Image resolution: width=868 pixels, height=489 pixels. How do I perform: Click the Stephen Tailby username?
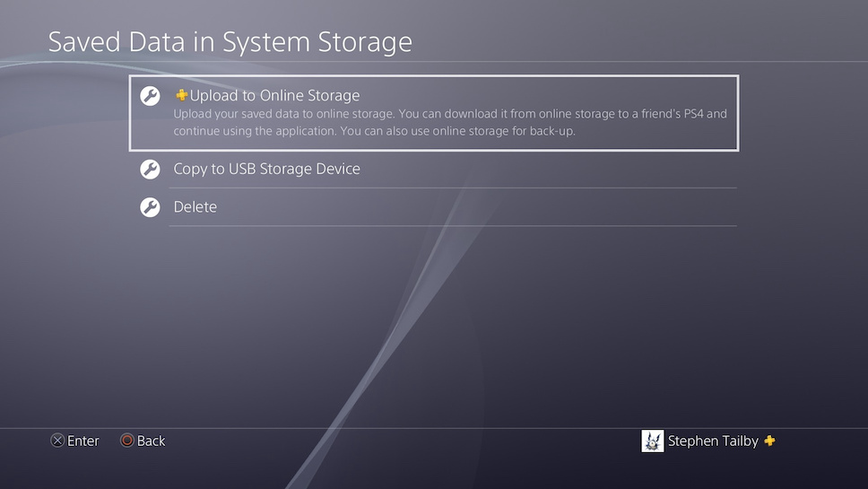713,441
